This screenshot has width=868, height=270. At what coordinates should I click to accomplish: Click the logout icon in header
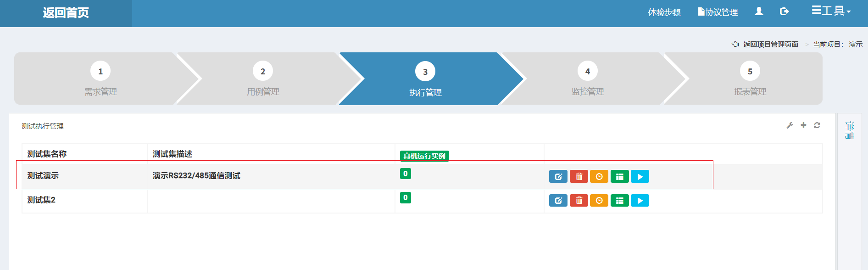(785, 11)
